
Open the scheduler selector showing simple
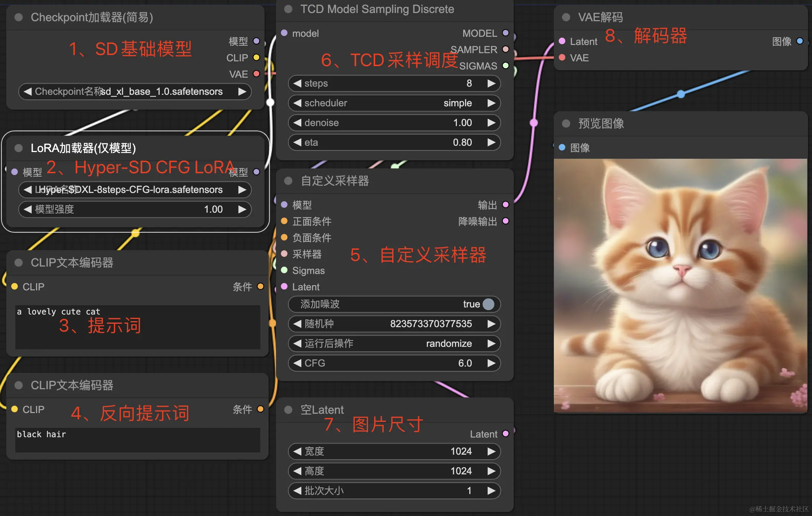click(x=394, y=103)
